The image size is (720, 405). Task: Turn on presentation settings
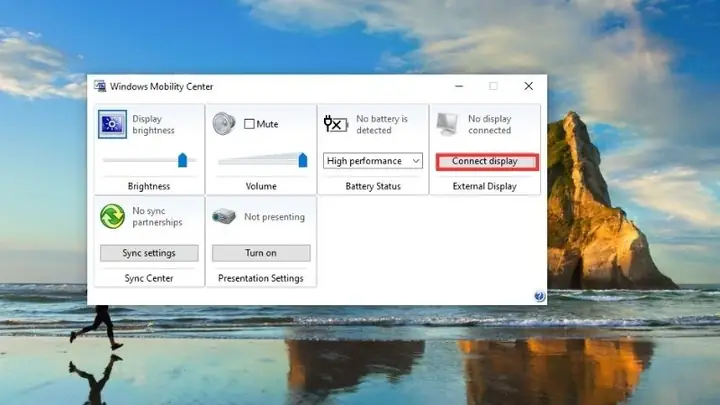(261, 253)
